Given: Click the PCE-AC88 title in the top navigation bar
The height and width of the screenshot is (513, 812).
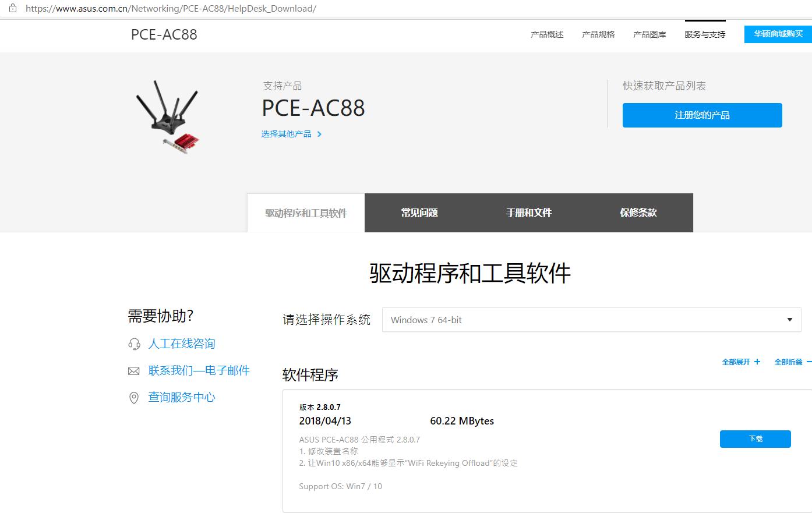Looking at the screenshot, I should 164,34.
